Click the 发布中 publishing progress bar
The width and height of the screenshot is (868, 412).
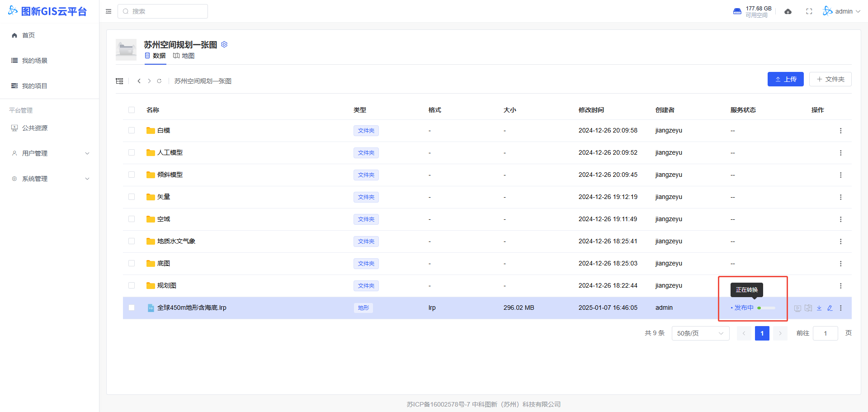(766, 308)
